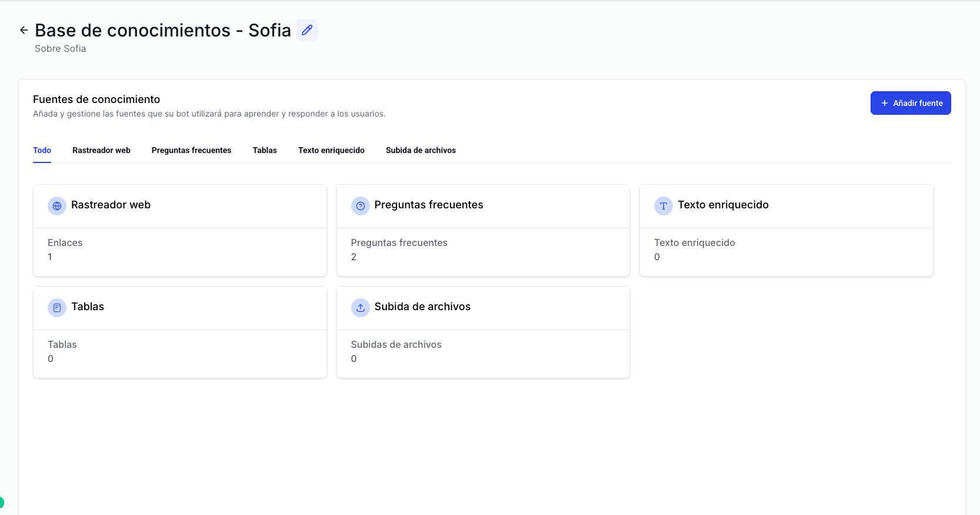The width and height of the screenshot is (980, 515).
Task: Open the Preguntas frecuentes tab
Action: tap(191, 150)
